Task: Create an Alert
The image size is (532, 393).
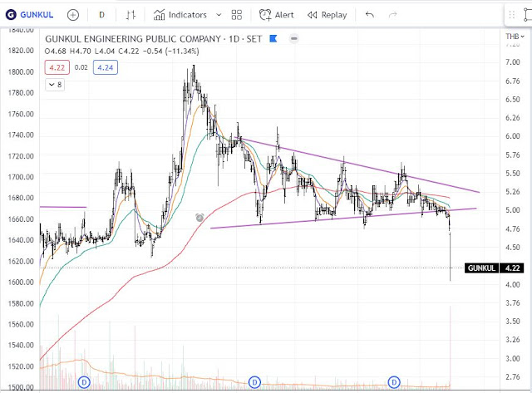Action: tap(277, 15)
